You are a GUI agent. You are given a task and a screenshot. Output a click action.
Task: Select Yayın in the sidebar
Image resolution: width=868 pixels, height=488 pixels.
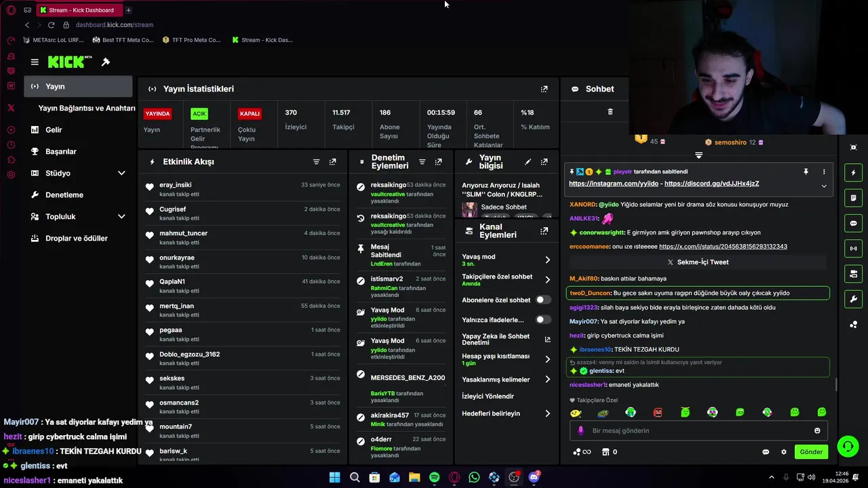point(78,86)
